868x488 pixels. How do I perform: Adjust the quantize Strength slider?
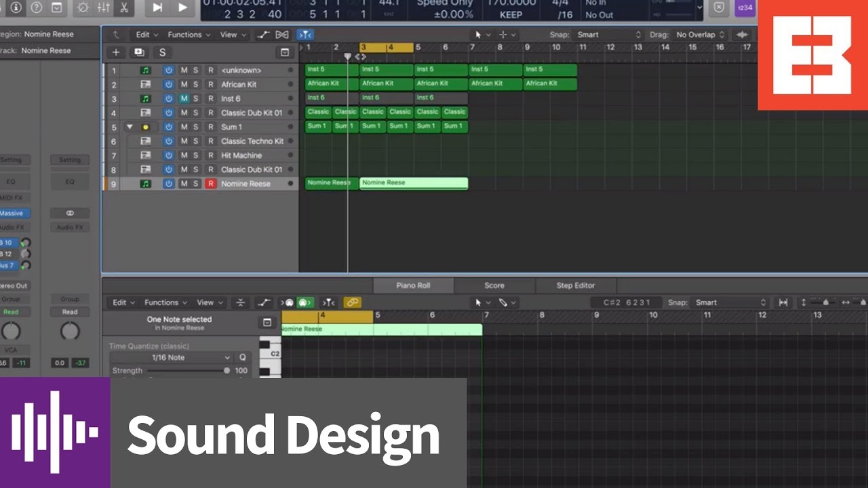[226, 371]
